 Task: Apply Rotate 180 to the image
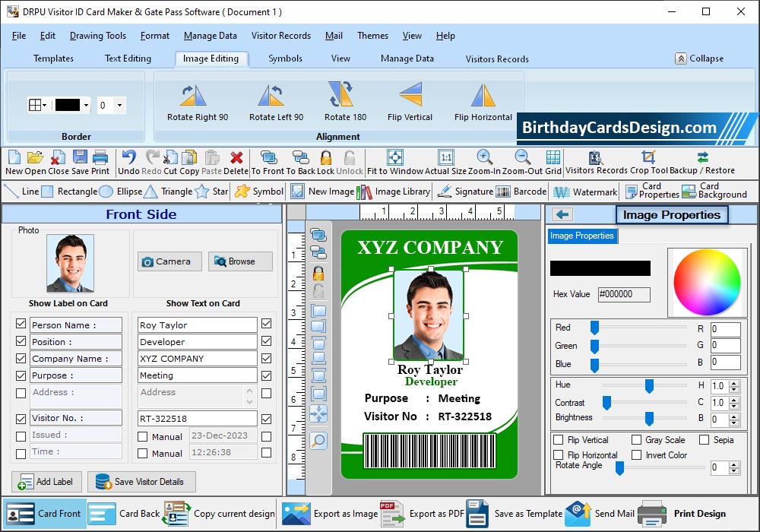tap(340, 94)
